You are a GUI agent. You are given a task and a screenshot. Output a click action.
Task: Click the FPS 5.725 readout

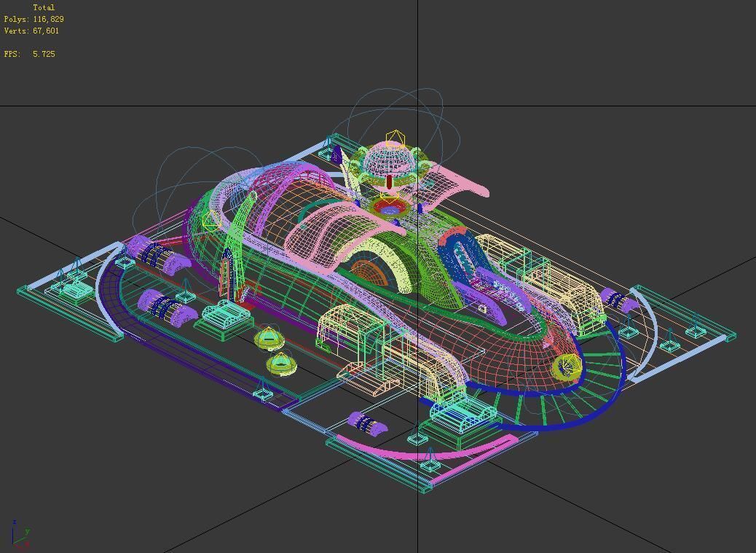pyautogui.click(x=29, y=54)
